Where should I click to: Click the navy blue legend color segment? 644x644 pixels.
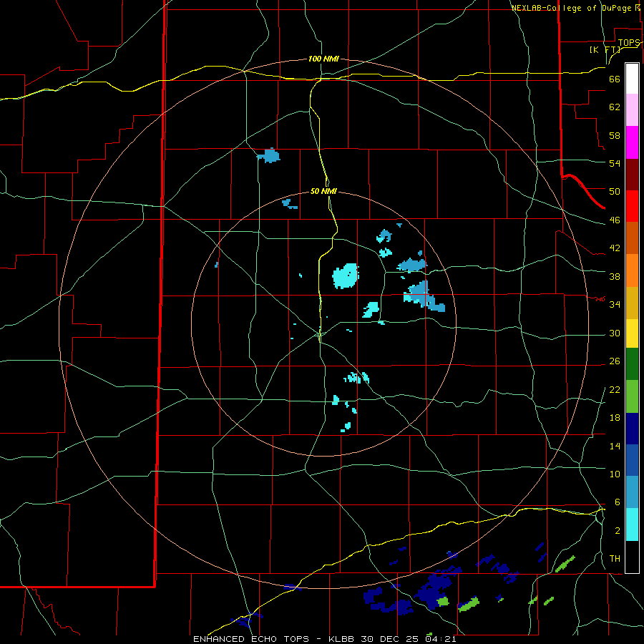click(632, 429)
